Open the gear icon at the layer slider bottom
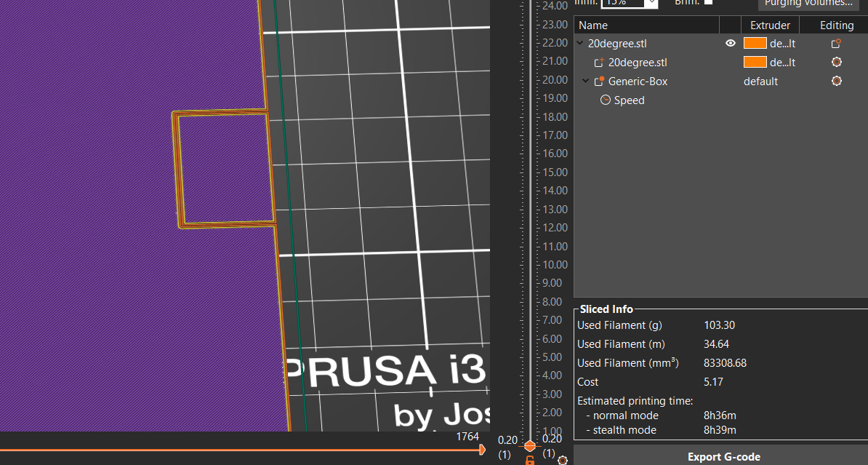 coord(562,459)
